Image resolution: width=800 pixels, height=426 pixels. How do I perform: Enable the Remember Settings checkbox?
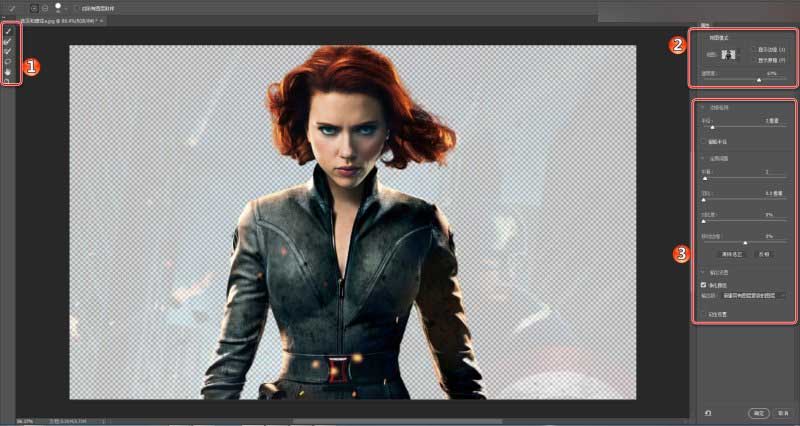[704, 315]
